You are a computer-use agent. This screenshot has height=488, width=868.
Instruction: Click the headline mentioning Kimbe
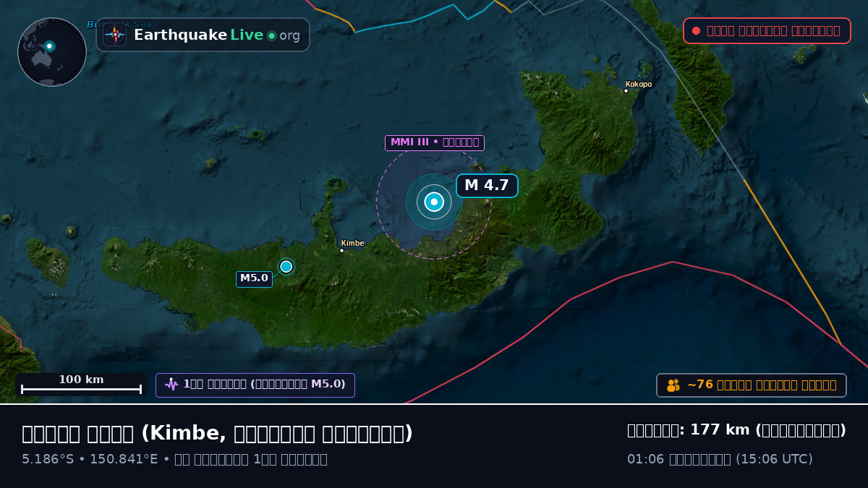tap(217, 433)
